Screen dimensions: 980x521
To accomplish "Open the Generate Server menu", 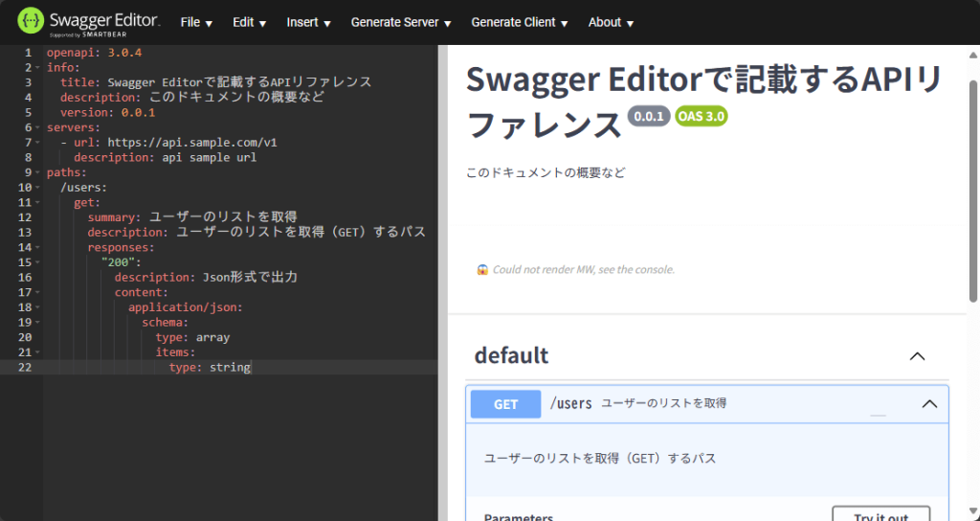I will coord(401,23).
